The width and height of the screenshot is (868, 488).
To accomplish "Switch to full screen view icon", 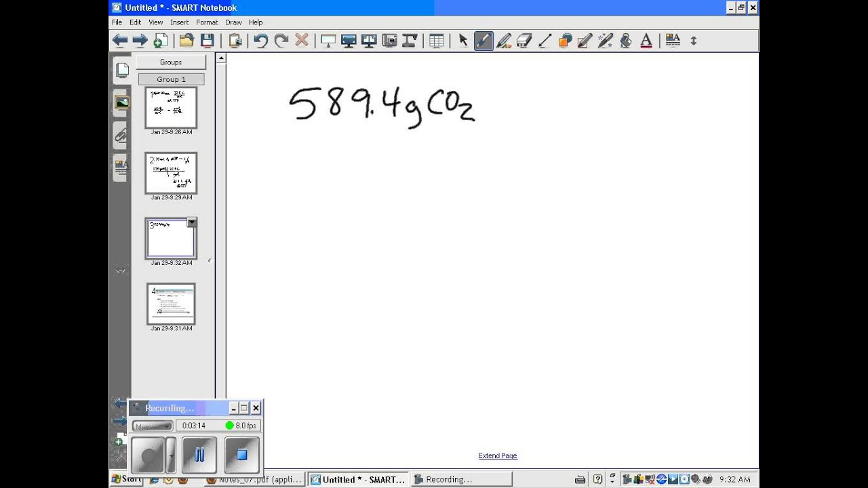I will coord(349,41).
